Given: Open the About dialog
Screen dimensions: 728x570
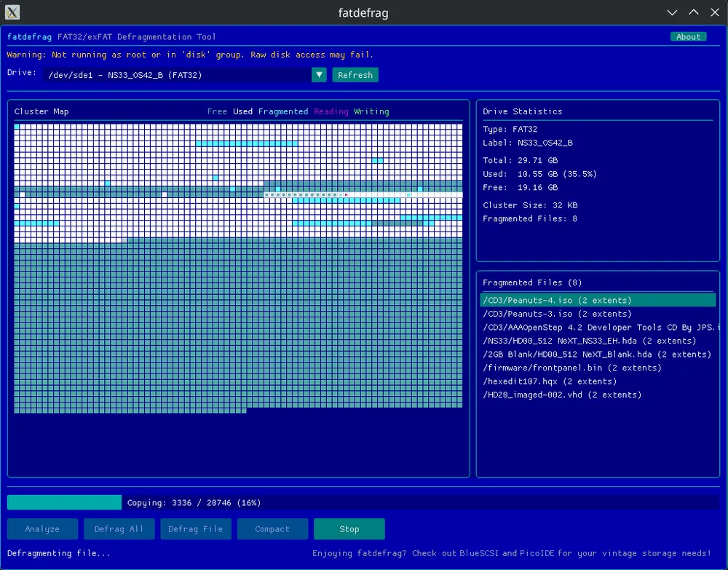Looking at the screenshot, I should coord(688,37).
